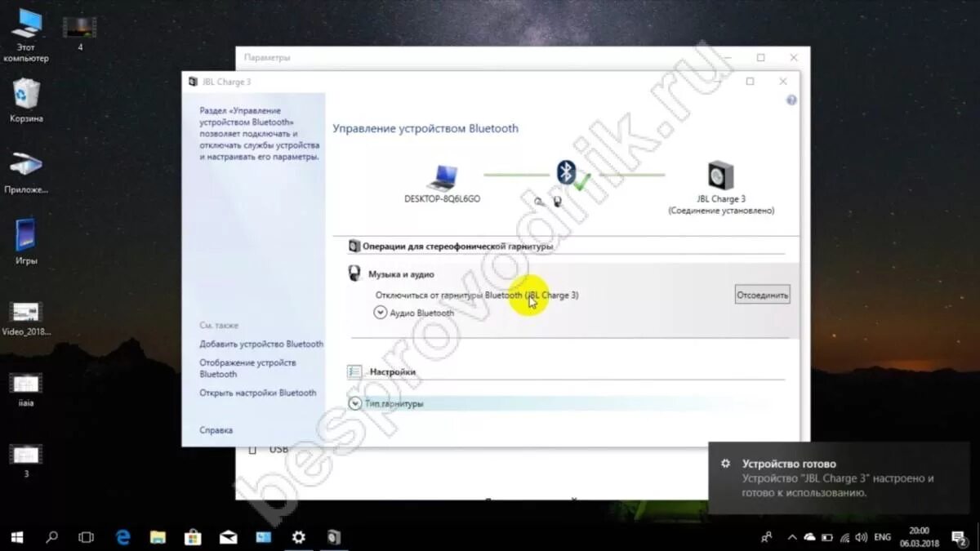Screen dimensions: 980x551
Task: Click Открыть настройки Bluetooth link
Action: [258, 393]
